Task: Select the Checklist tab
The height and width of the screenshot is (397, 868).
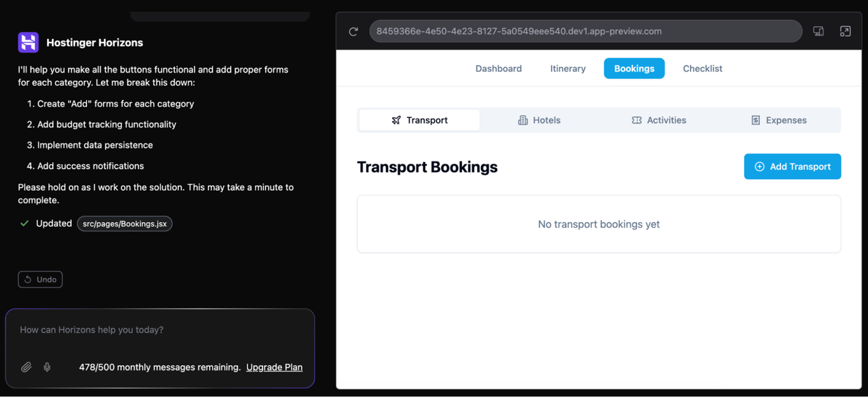Action: click(x=702, y=68)
